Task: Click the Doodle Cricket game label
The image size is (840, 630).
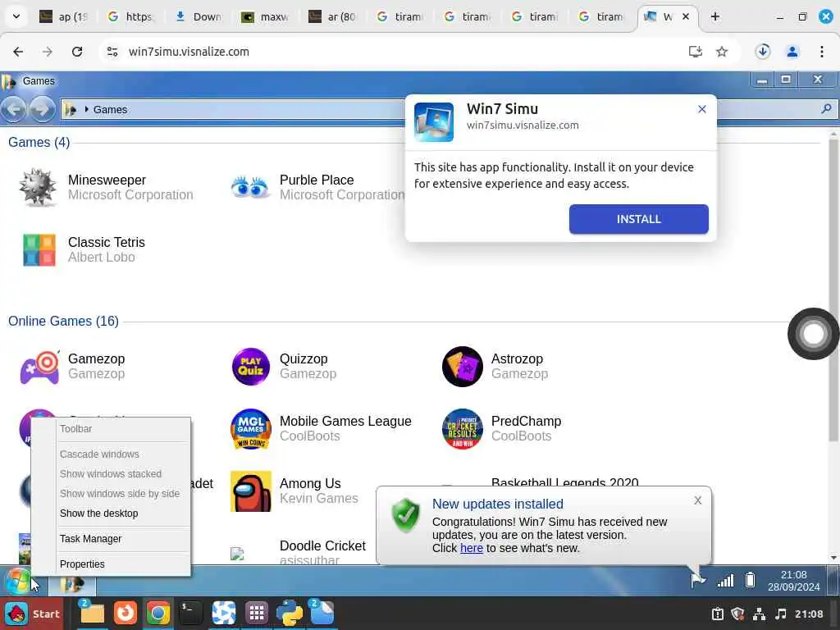Action: [322, 546]
